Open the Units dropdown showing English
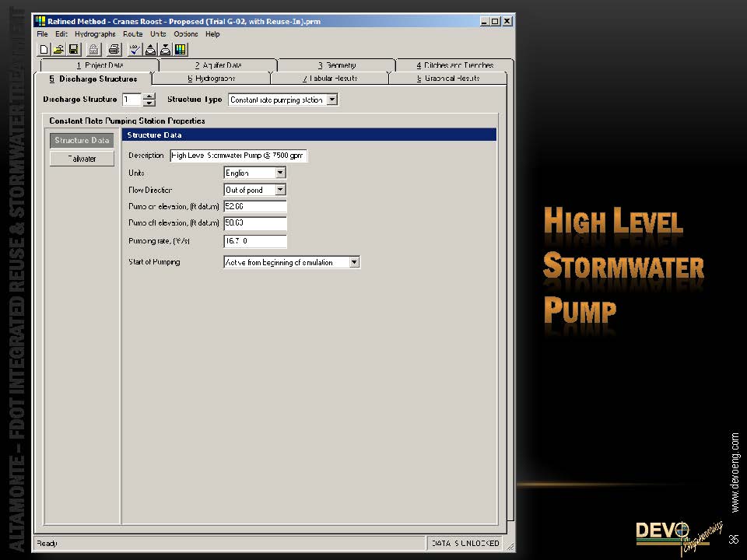Screen dimensions: 747x560 click(x=280, y=173)
